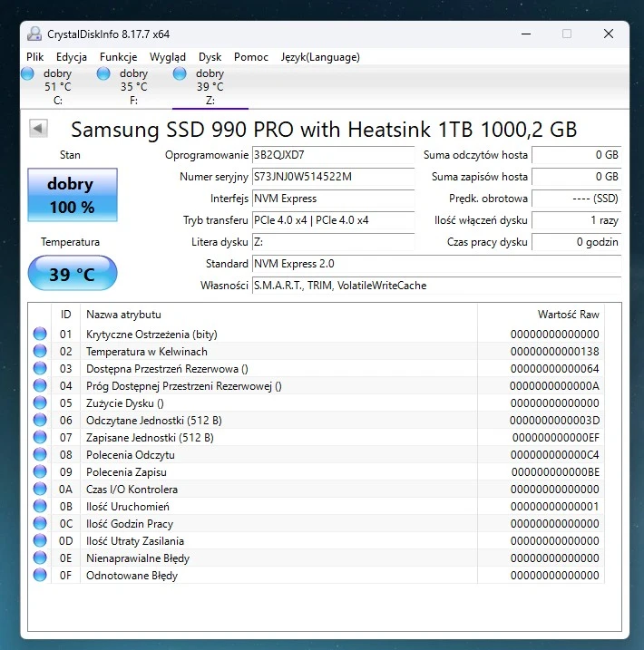Click status orb for Zużycie Dysku attribute
The width and height of the screenshot is (644, 650).
[x=40, y=403]
